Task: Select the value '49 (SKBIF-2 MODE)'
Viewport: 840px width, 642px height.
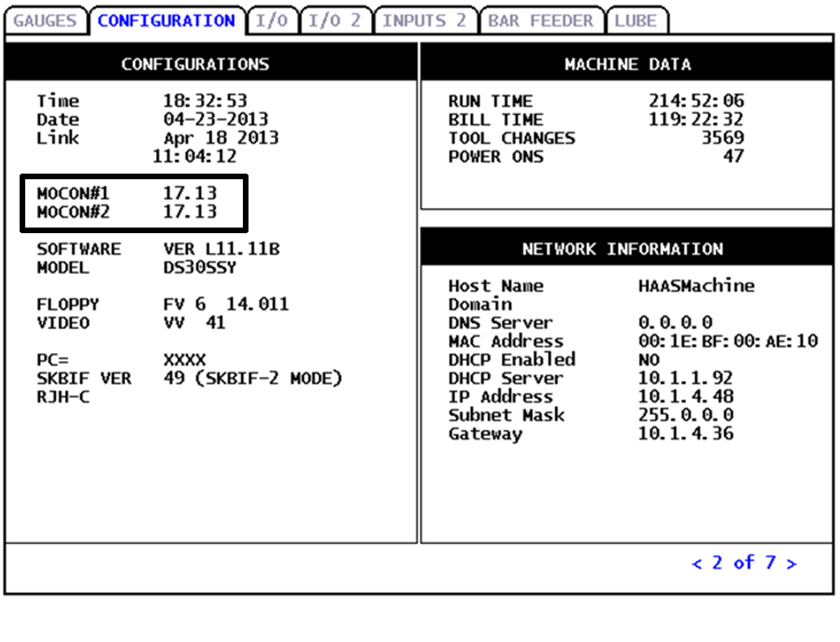Action: coord(253,379)
